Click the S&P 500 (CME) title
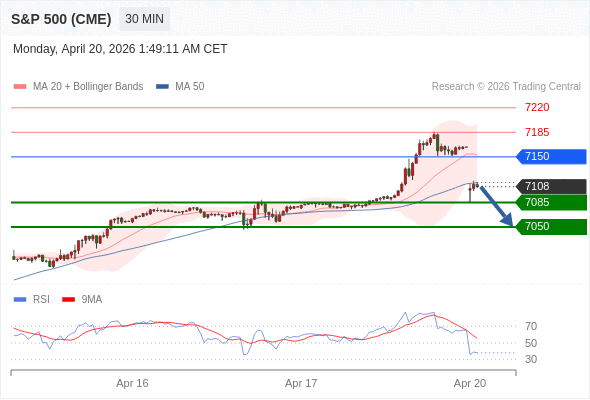The image size is (590, 400). (x=61, y=19)
